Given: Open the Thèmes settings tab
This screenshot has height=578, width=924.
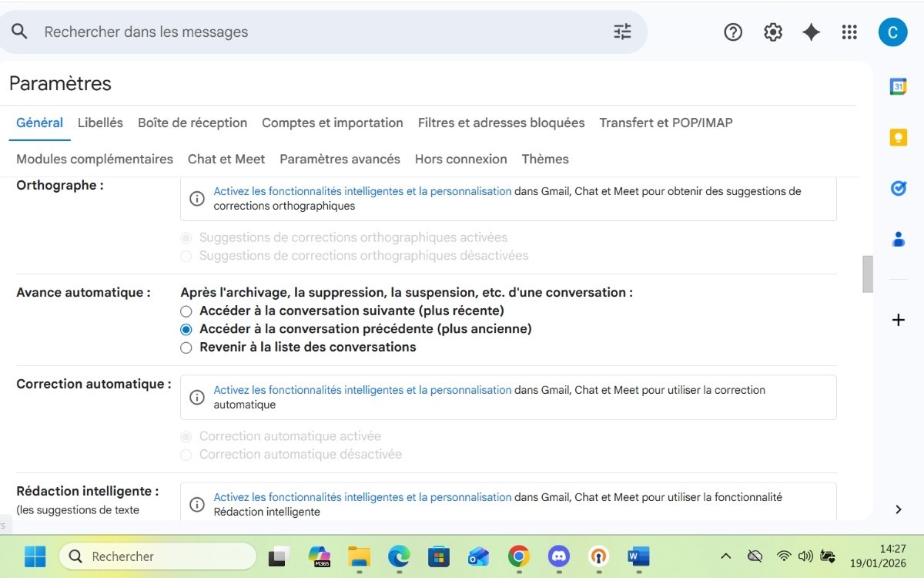Looking at the screenshot, I should tap(545, 159).
